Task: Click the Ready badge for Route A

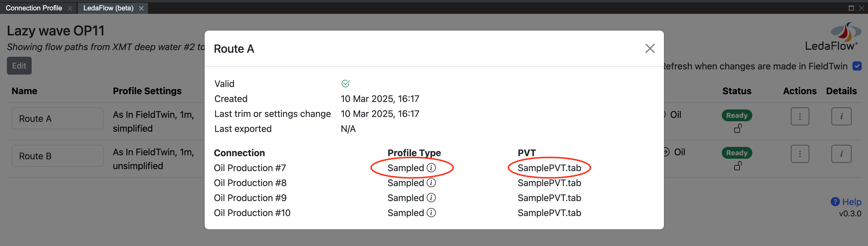Action: (736, 116)
